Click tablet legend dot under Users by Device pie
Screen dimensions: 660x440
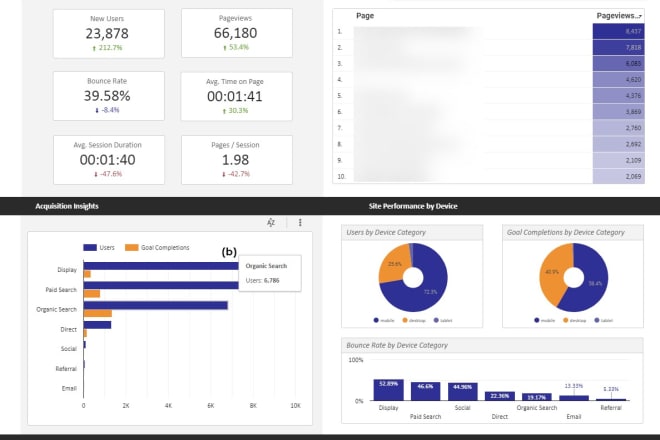436,320
